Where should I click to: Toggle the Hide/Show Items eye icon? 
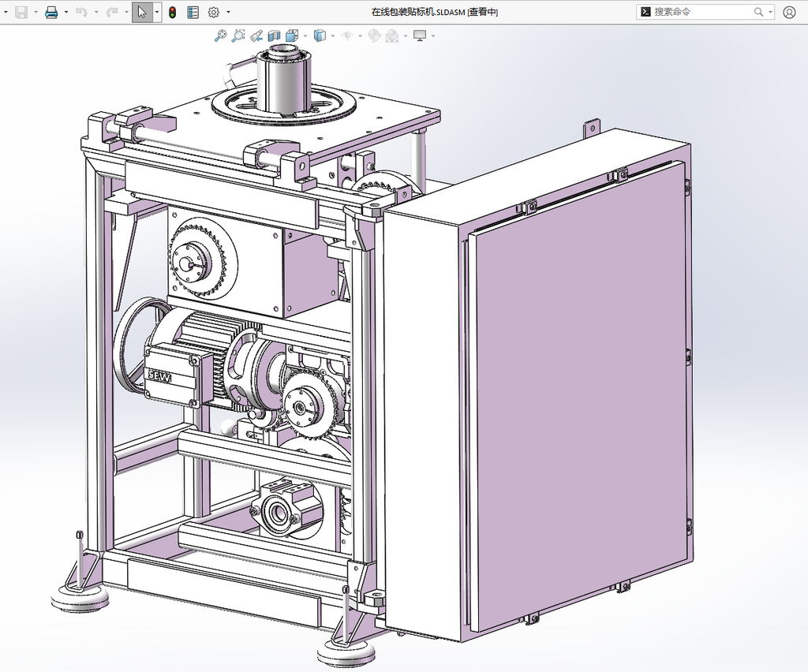pyautogui.click(x=347, y=35)
